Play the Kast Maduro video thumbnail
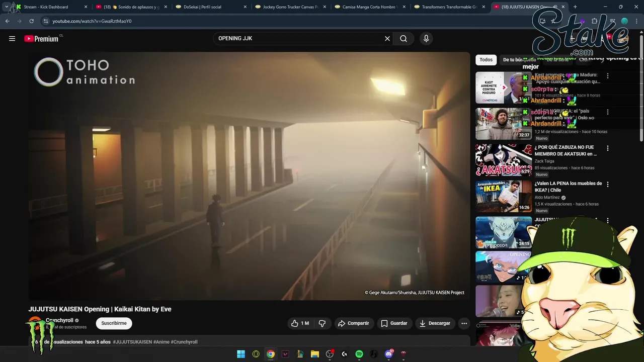Image resolution: width=644 pixels, height=362 pixels. point(503,87)
